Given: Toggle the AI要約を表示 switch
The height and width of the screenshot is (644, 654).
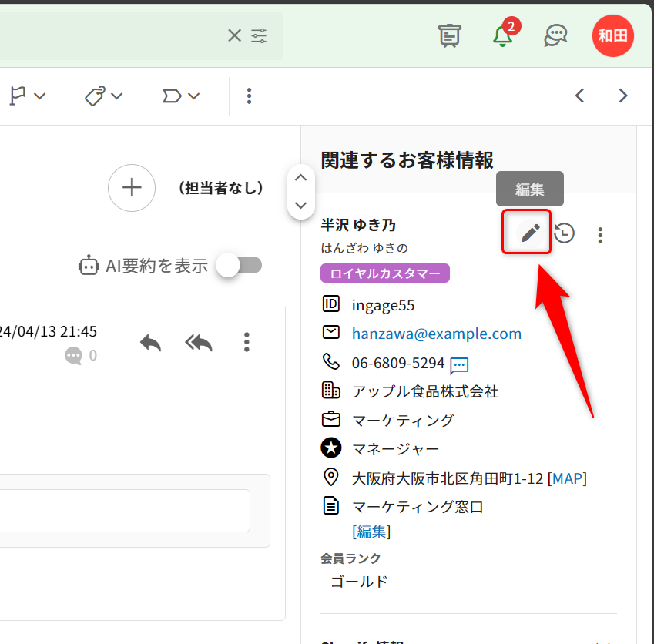Looking at the screenshot, I should tap(239, 266).
